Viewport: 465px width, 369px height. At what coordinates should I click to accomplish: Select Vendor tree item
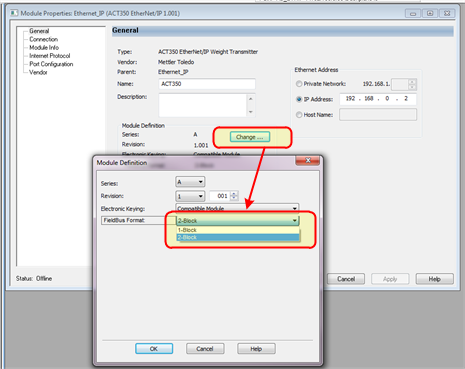(38, 72)
